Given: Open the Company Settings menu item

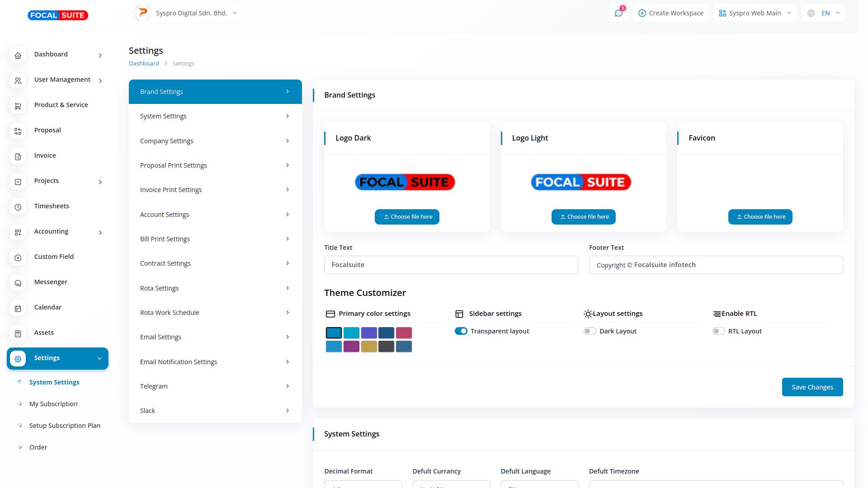Looking at the screenshot, I should (x=215, y=141).
